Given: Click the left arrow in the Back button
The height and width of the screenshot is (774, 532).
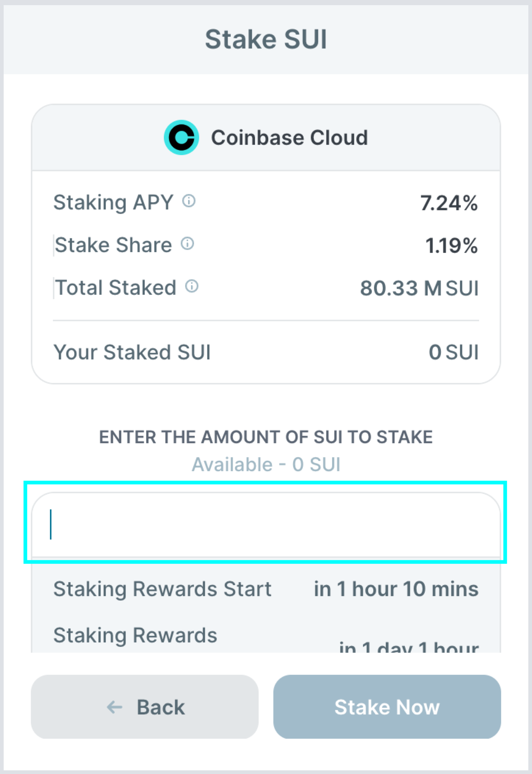Looking at the screenshot, I should [x=114, y=707].
